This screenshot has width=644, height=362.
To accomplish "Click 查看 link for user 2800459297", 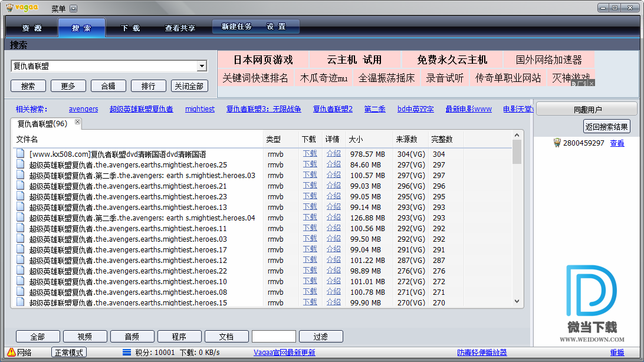I will [617, 143].
